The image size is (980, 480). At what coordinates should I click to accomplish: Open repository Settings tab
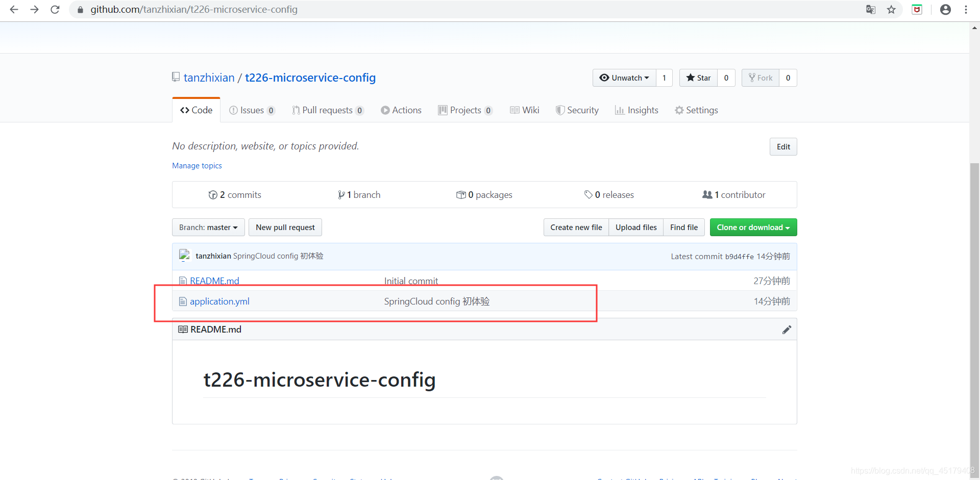[696, 110]
